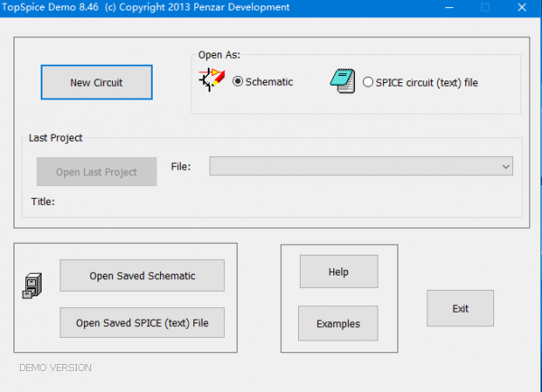The image size is (542, 392).
Task: Click the file cabinet icon
Action: coord(33,287)
